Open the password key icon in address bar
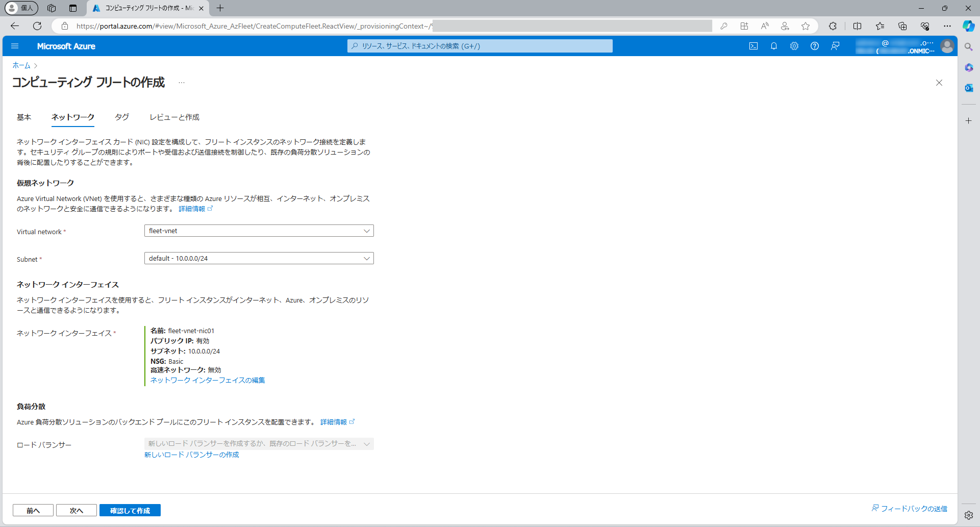This screenshot has width=980, height=527. 724,26
